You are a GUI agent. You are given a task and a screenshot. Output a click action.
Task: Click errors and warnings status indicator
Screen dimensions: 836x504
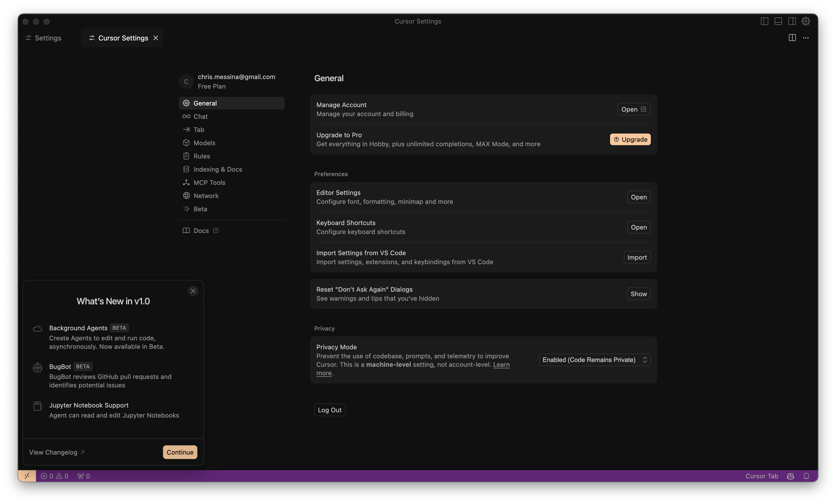point(54,476)
